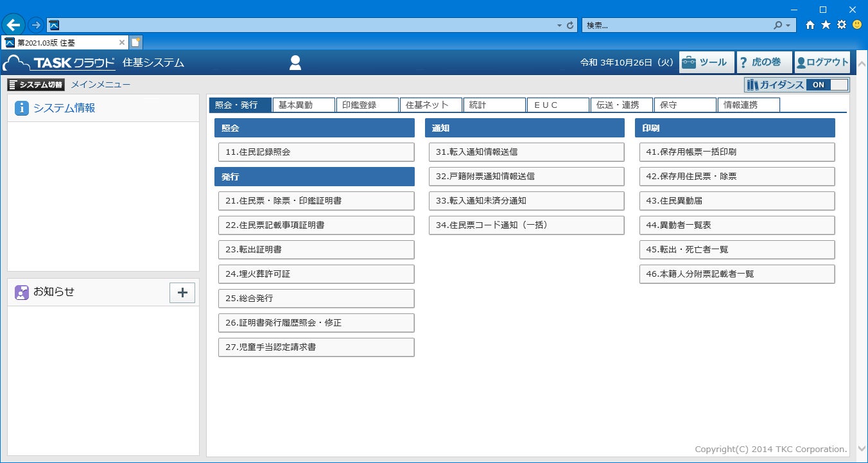Open 11.住民記録照会
This screenshot has height=463, width=868.
pos(315,152)
